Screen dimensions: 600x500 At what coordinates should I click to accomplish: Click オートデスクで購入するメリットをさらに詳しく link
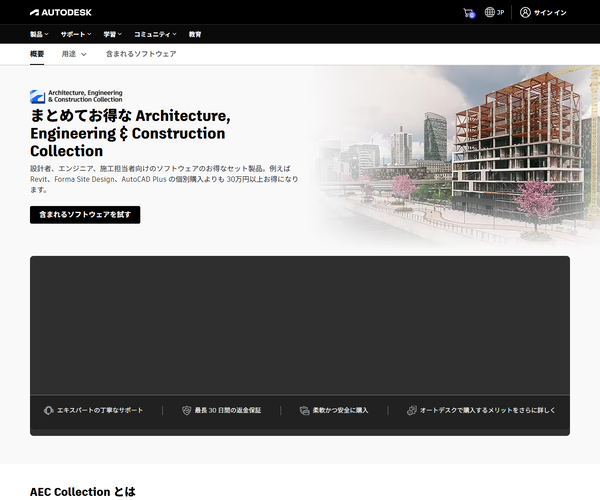click(488, 410)
